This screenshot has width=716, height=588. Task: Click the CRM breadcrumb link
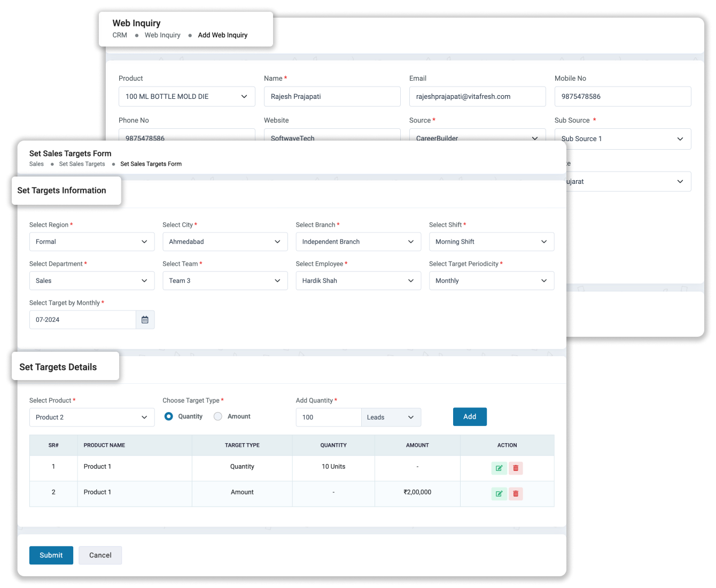[x=119, y=35]
